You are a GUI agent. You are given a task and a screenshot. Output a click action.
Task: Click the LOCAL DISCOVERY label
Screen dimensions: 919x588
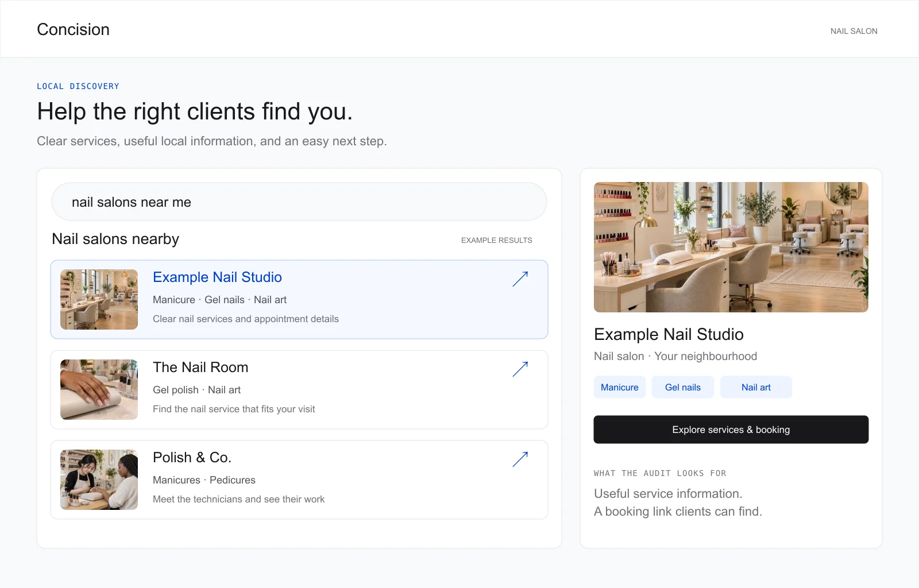click(x=78, y=86)
